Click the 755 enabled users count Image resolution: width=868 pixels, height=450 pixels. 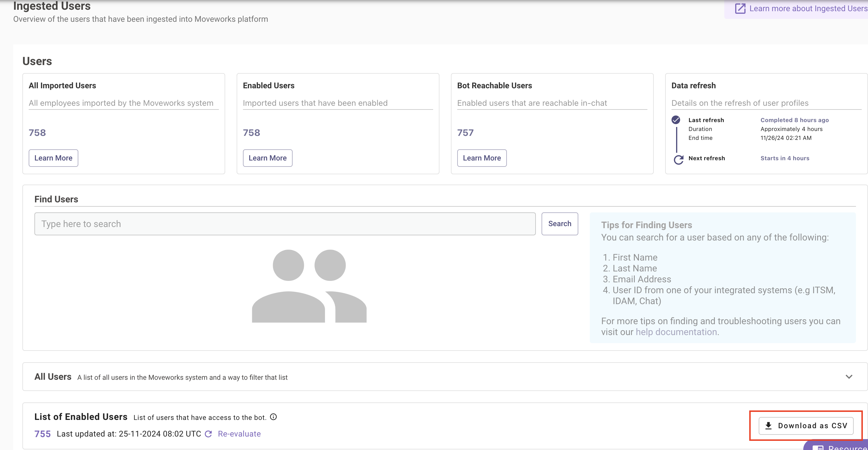coord(42,434)
